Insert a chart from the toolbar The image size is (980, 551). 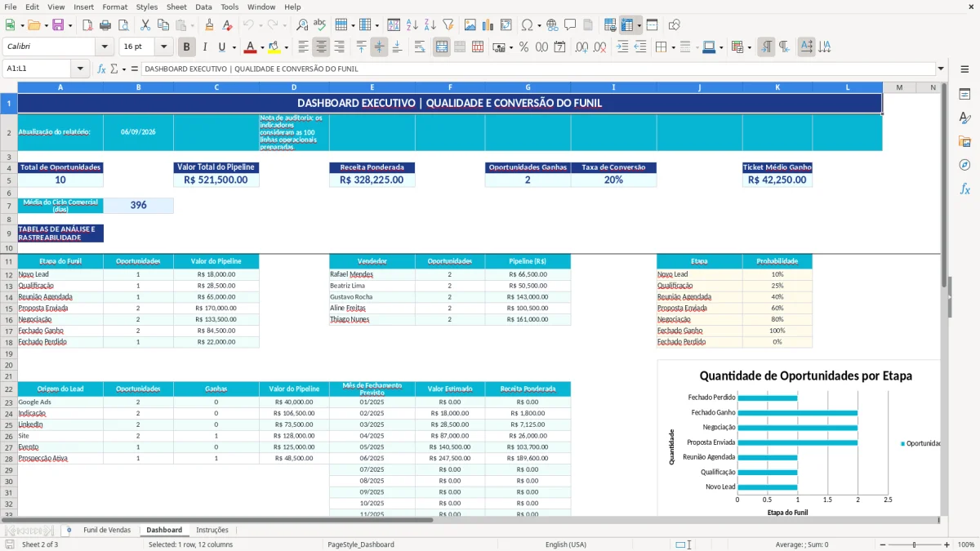488,25
